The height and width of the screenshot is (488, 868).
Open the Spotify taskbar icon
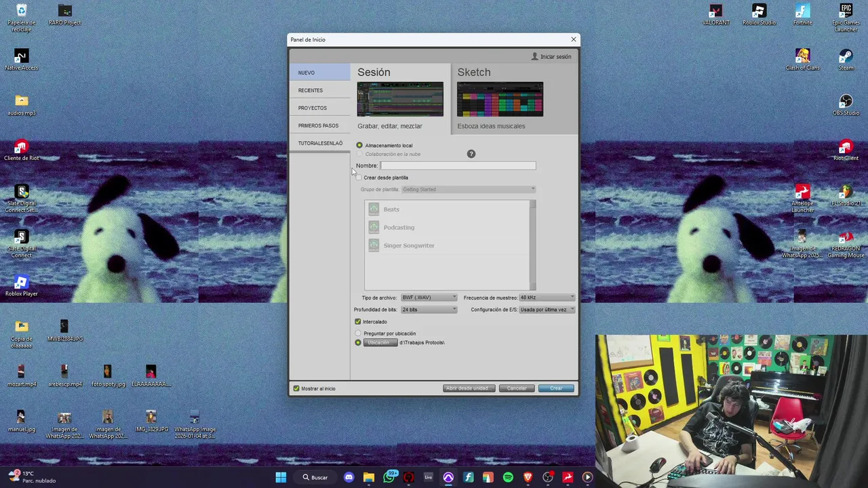click(x=508, y=478)
